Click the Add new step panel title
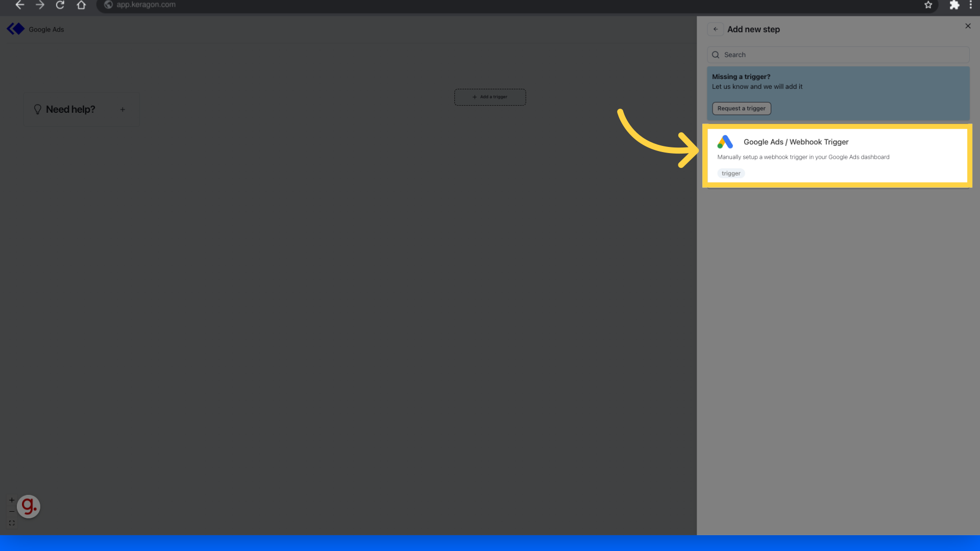Viewport: 980px width, 551px height. pos(753,30)
